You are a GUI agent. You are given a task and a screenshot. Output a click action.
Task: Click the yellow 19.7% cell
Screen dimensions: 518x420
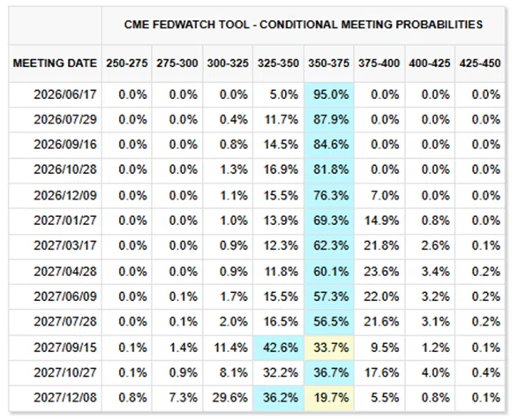329,398
